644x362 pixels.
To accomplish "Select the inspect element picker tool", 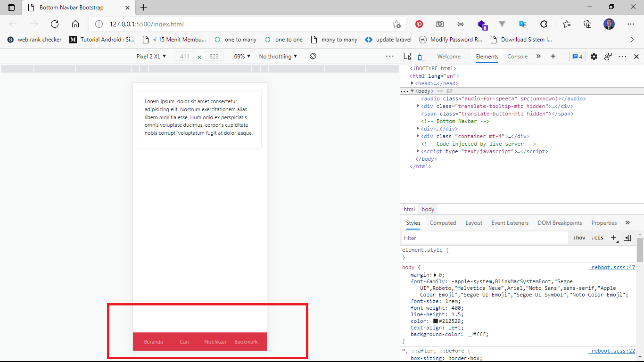I will (407, 56).
